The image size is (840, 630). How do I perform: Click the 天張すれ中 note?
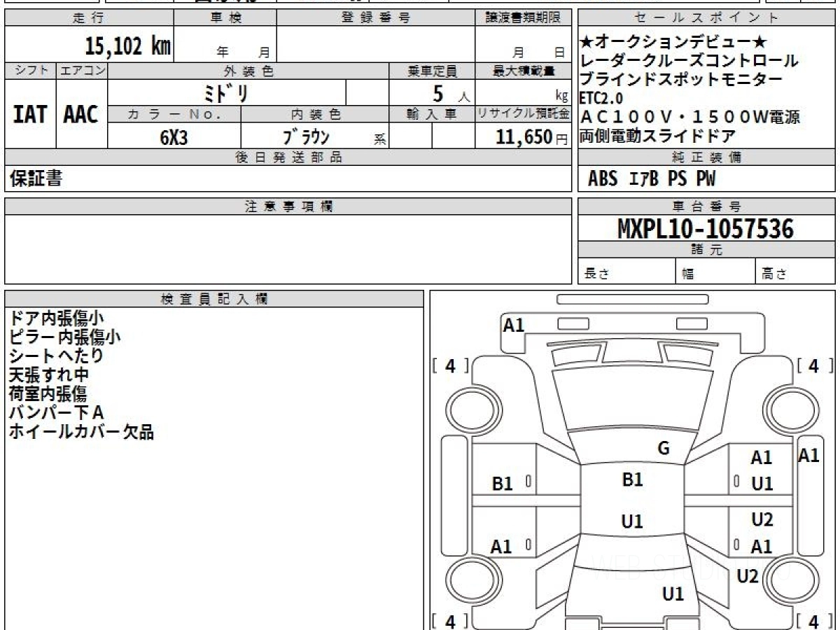click(49, 375)
